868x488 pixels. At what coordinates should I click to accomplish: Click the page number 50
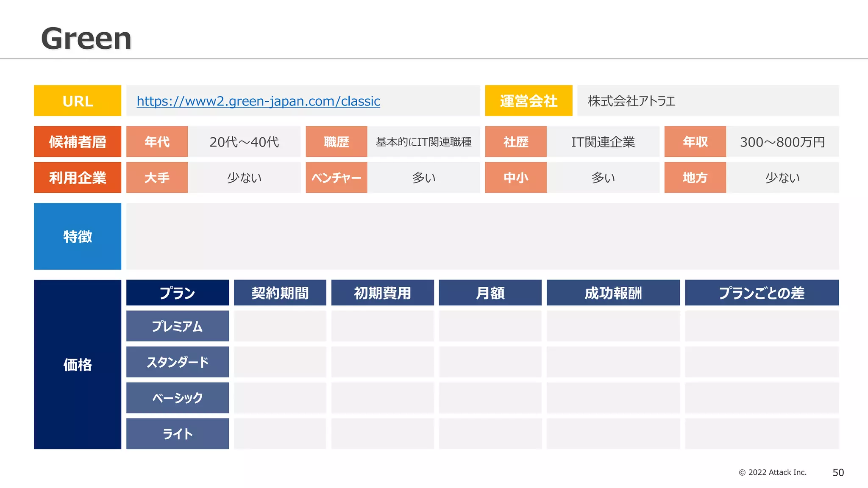(838, 473)
